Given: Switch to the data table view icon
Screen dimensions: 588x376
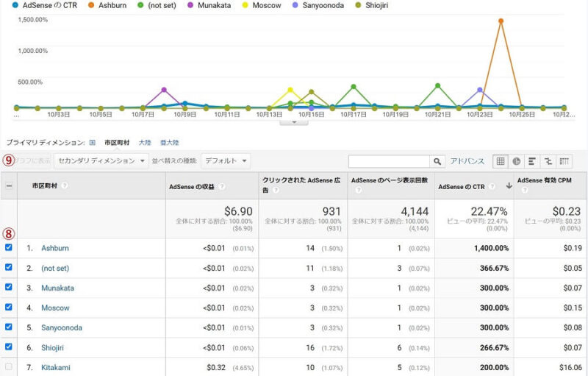Looking at the screenshot, I should [501, 161].
